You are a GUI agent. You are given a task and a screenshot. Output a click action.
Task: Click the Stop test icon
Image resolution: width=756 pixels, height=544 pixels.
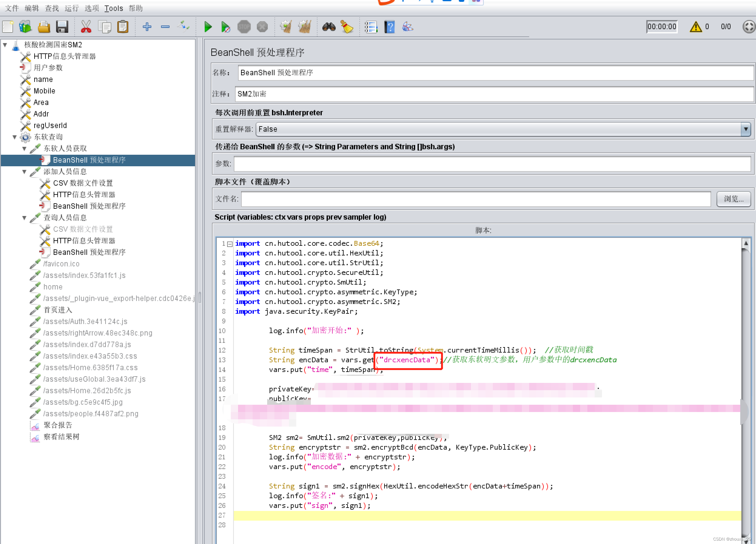coord(244,27)
